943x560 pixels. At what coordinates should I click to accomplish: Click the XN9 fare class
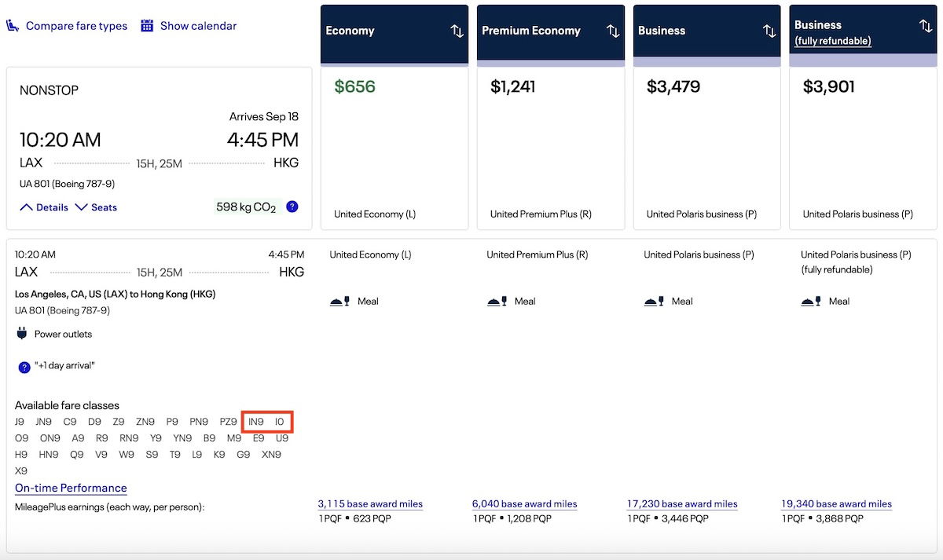[x=271, y=455]
